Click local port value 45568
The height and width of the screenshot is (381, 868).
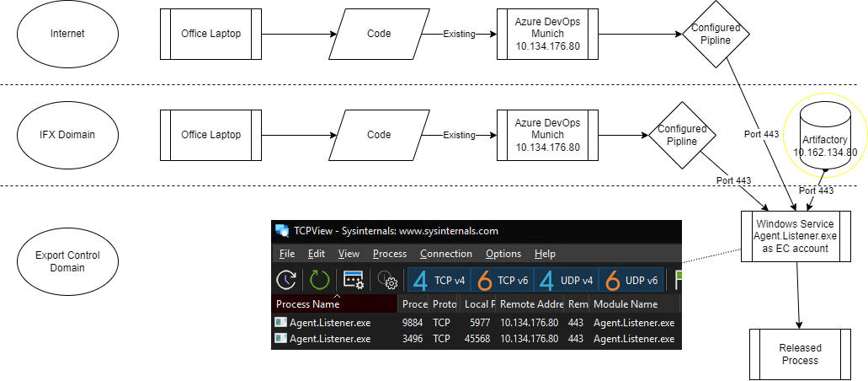(x=477, y=338)
